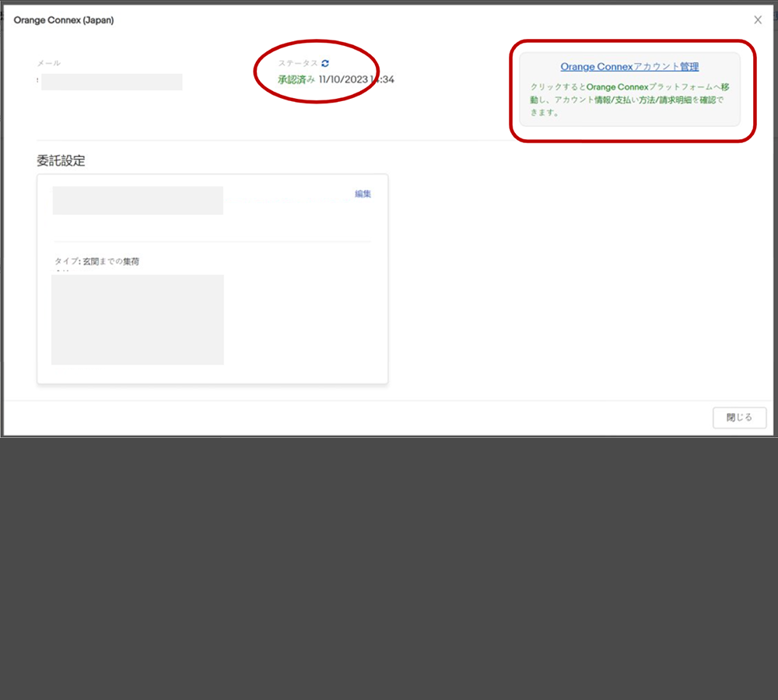This screenshot has width=778, height=700.
Task: Click the 委託設定 section heading
Action: 61,161
